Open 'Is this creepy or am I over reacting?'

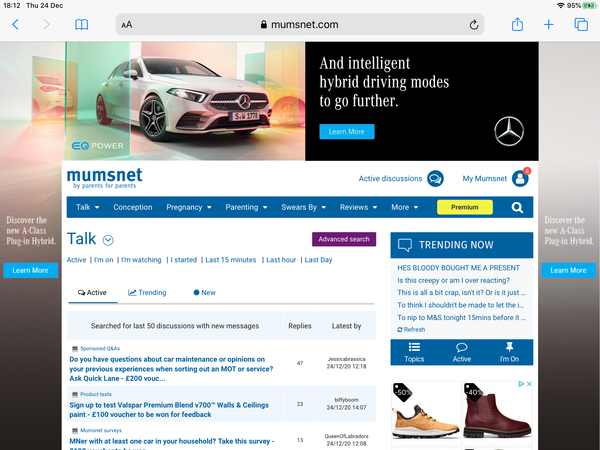click(x=453, y=280)
